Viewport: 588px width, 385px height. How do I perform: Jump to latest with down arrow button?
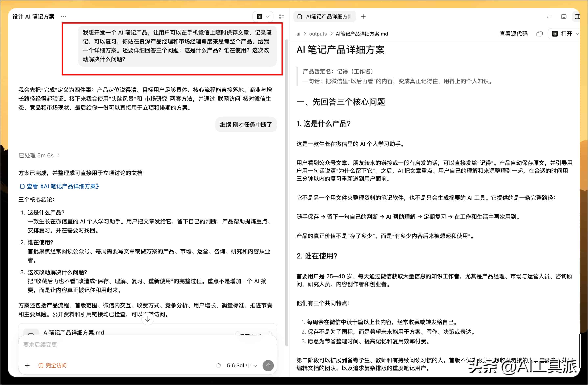(x=148, y=319)
